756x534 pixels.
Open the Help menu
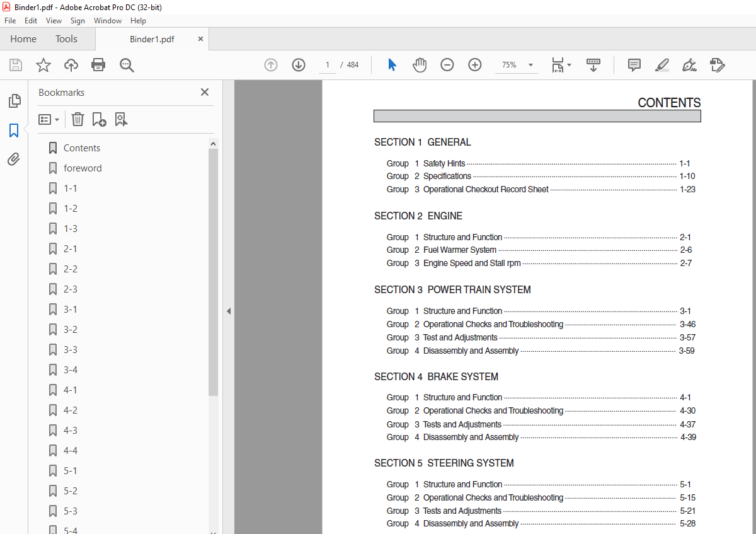138,21
